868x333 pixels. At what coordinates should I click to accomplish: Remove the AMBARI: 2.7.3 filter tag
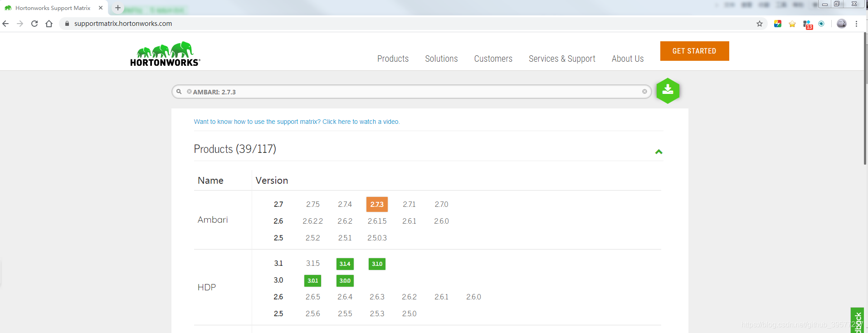click(x=189, y=92)
